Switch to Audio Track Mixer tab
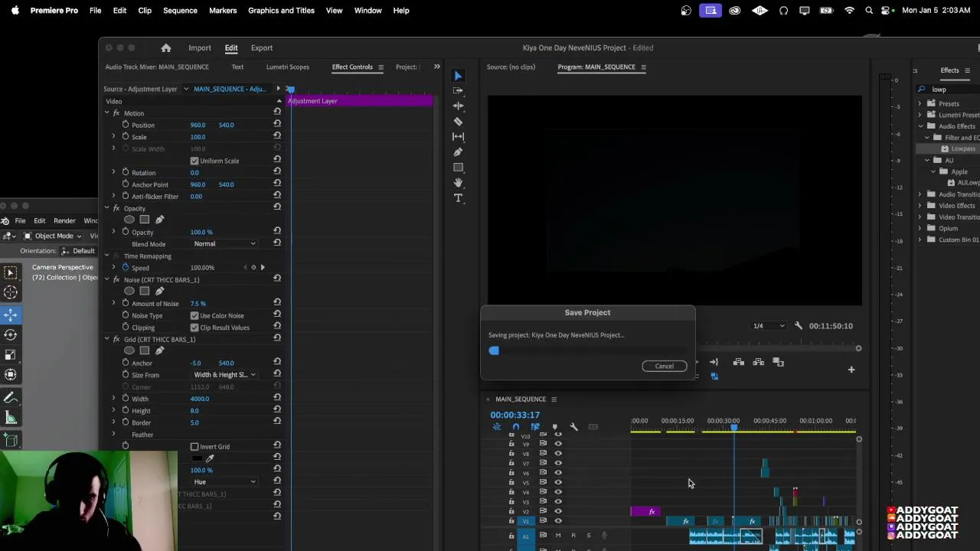This screenshot has height=551, width=980. [157, 67]
